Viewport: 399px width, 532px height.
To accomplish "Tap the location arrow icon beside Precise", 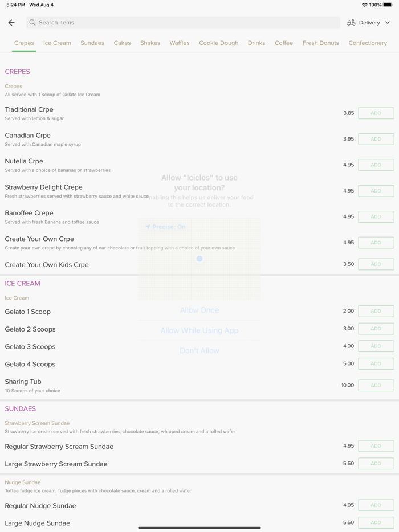I will pos(148,227).
